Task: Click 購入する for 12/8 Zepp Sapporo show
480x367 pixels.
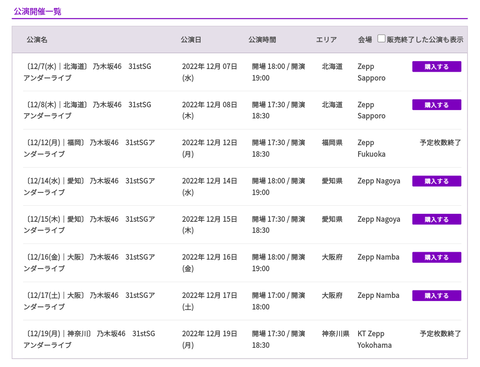Action: (437, 105)
